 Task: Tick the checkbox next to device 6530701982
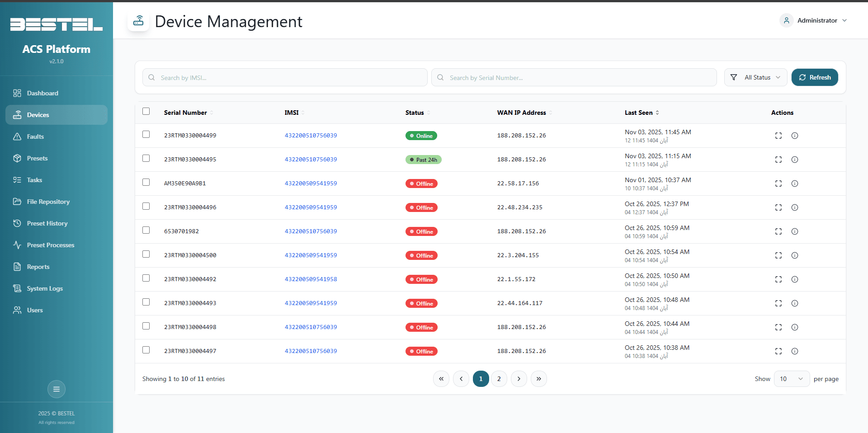coord(146,230)
